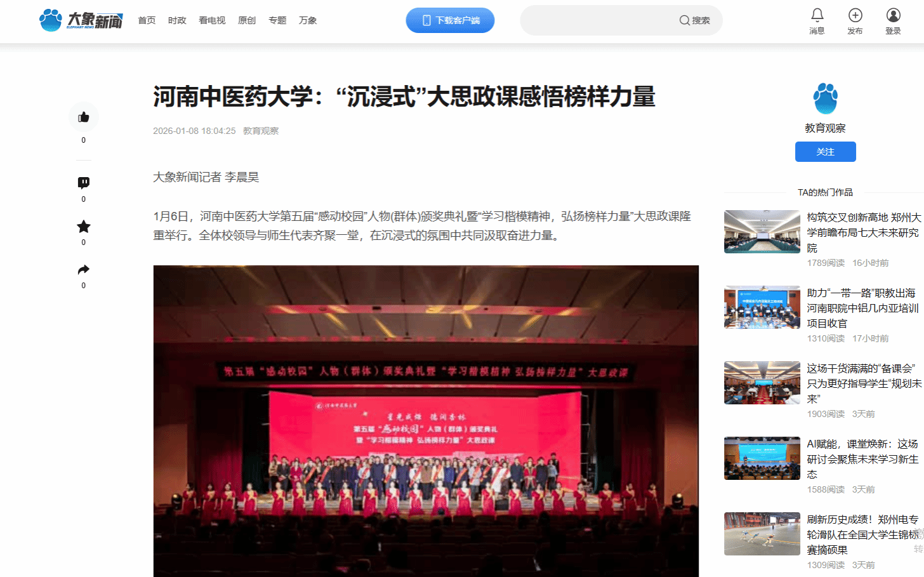Screen dimensions: 924x577
Task: Click the 大象新闻 logo
Action: (81, 20)
